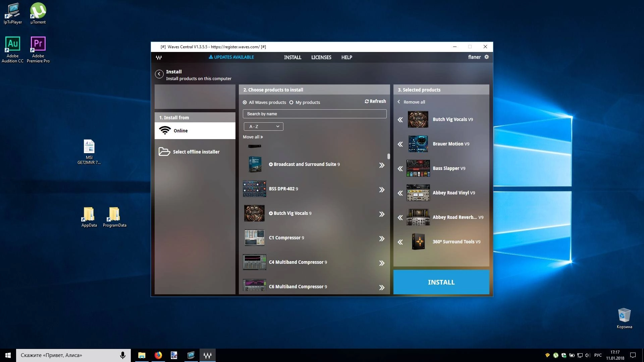Open the Recycle Bin icon on desktop
Viewport: 644px width, 362px height.
tap(624, 318)
